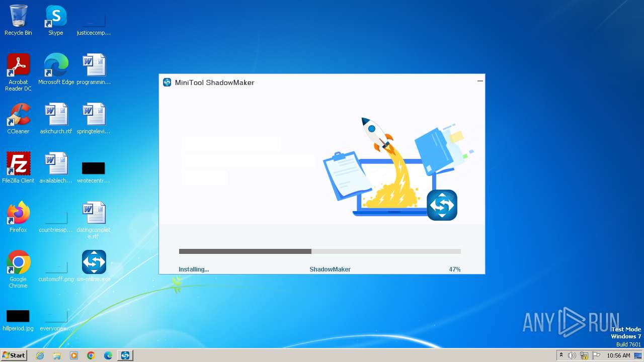Screen dimensions: 644x362
Task: Click the MiniTool ShadowMaker window title
Action: point(214,82)
